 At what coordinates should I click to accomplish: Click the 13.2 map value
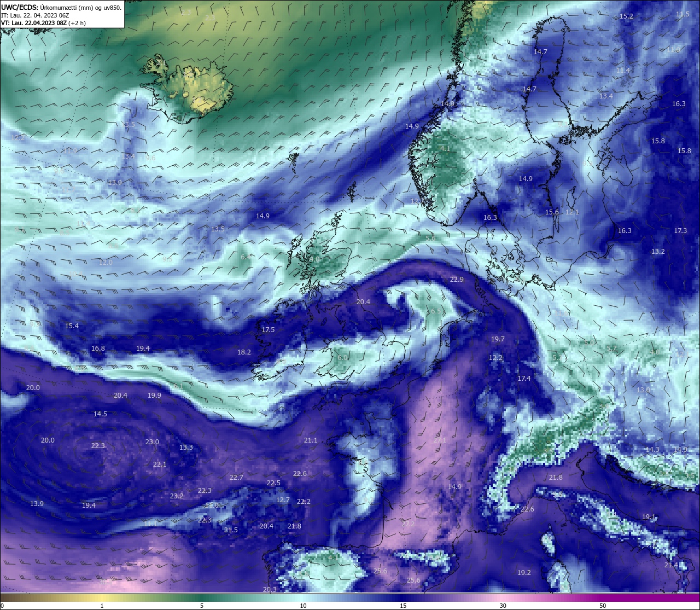point(658,251)
